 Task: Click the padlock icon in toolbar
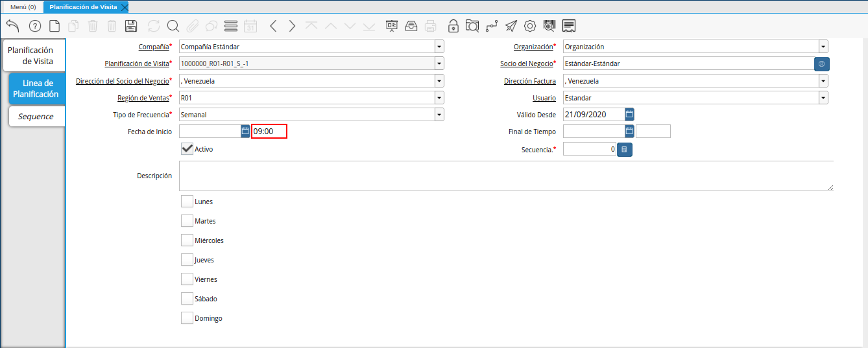coord(453,26)
